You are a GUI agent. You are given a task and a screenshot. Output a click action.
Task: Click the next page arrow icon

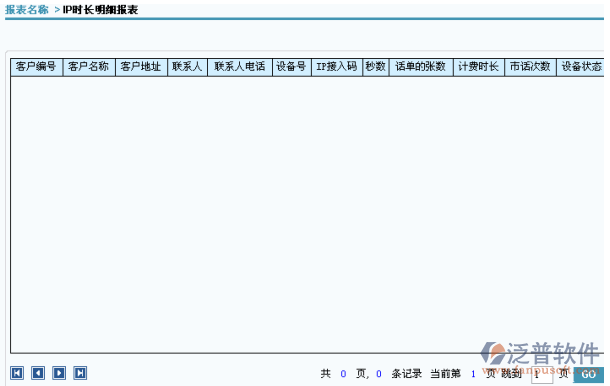coord(59,373)
